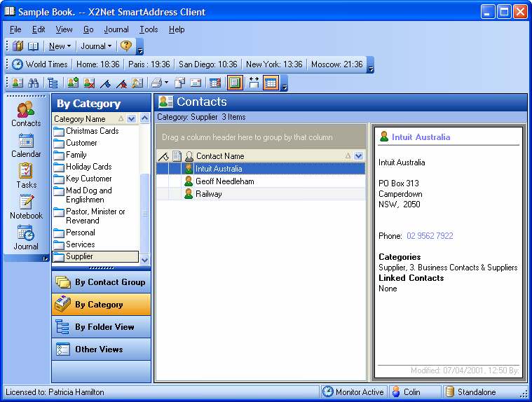This screenshot has height=402, width=532.
Task: Click the open book icon in toolbar
Action: point(33,46)
